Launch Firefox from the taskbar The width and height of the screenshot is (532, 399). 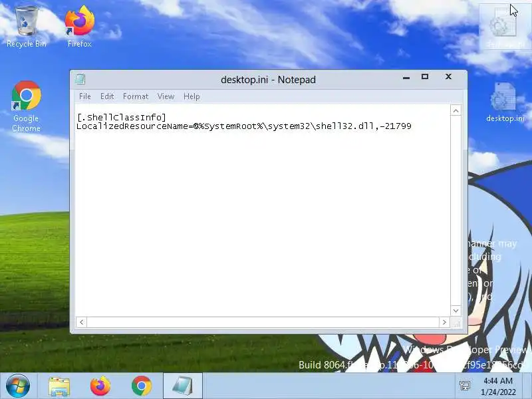[x=100, y=386]
